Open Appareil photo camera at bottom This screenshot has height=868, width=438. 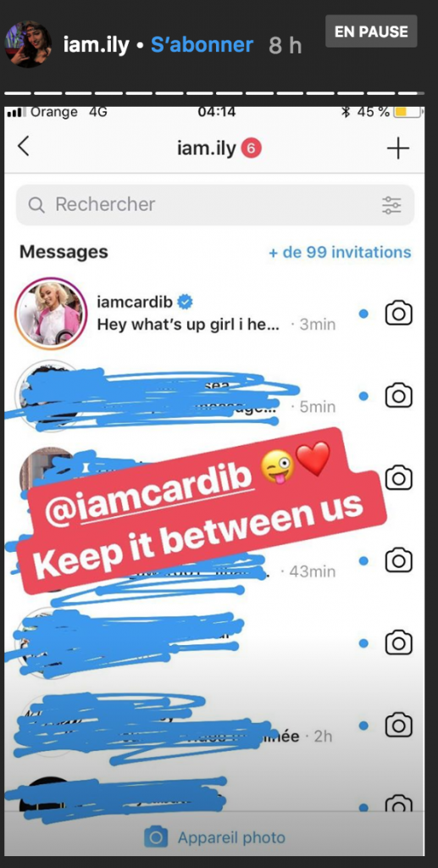click(215, 837)
